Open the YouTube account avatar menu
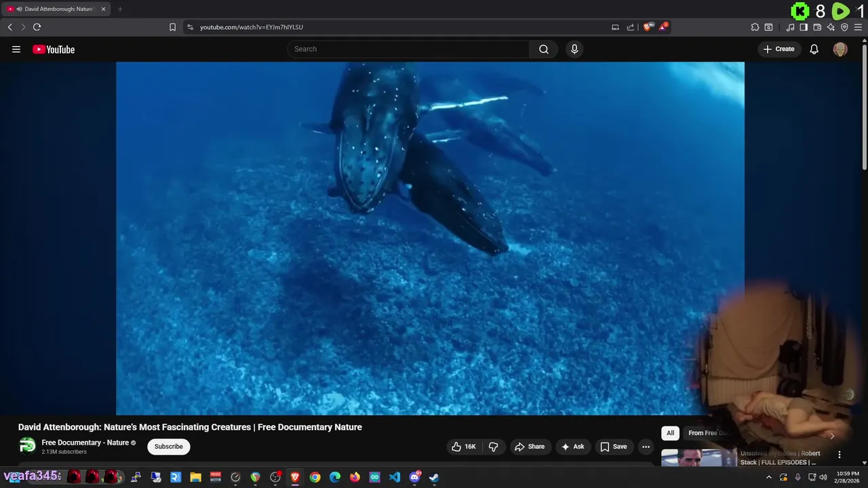Image resolution: width=868 pixels, height=488 pixels. pyautogui.click(x=840, y=49)
